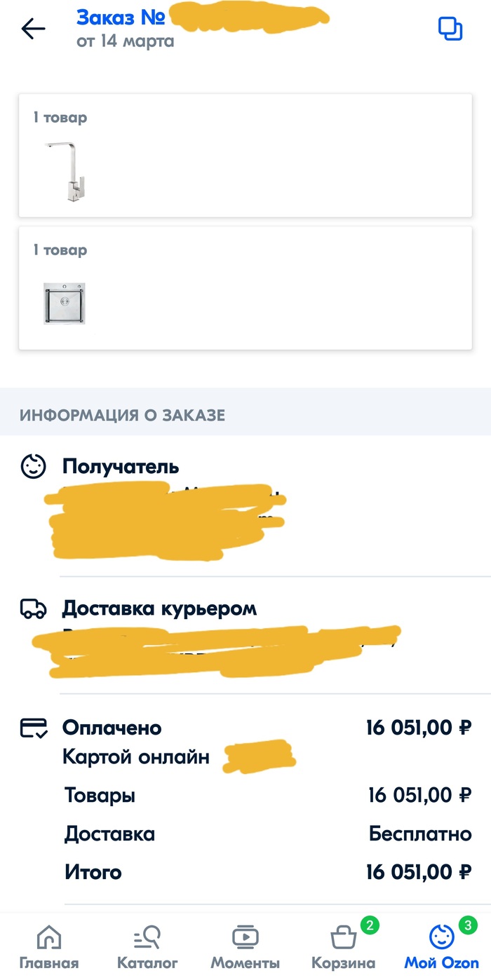Open the Каталог tab
Screen dimensions: 491x980
coord(147,946)
